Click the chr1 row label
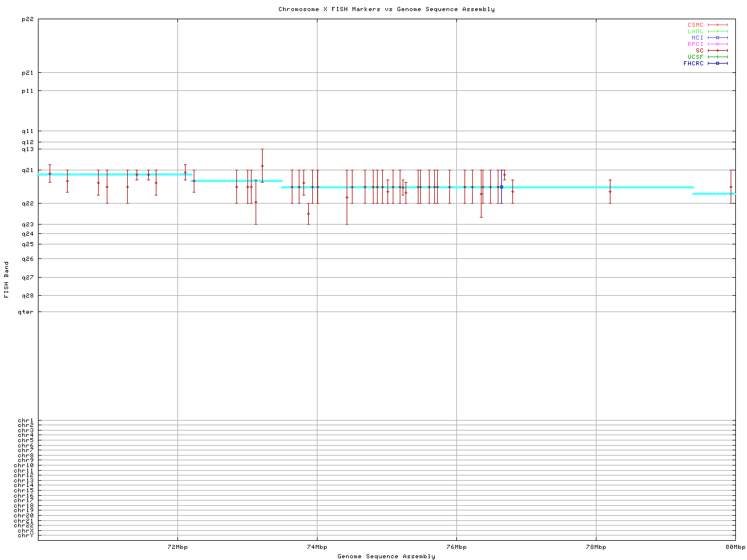The image size is (747, 560). tap(26, 421)
